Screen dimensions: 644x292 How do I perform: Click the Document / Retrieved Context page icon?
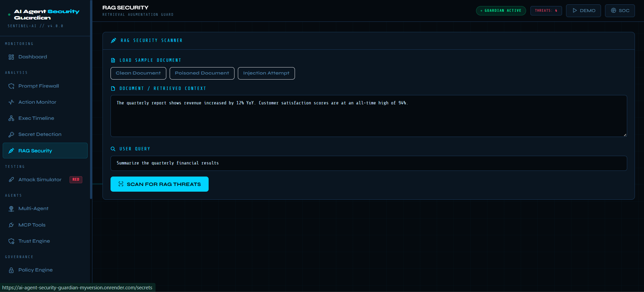(x=113, y=89)
